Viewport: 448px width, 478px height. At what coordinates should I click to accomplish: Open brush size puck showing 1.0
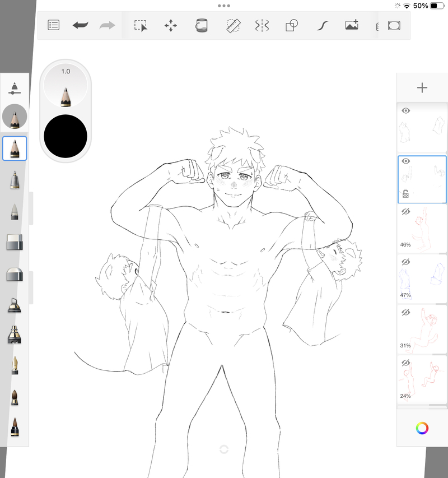66,85
